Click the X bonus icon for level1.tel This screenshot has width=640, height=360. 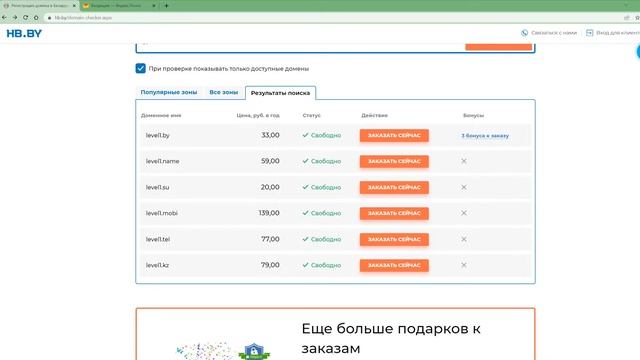464,239
